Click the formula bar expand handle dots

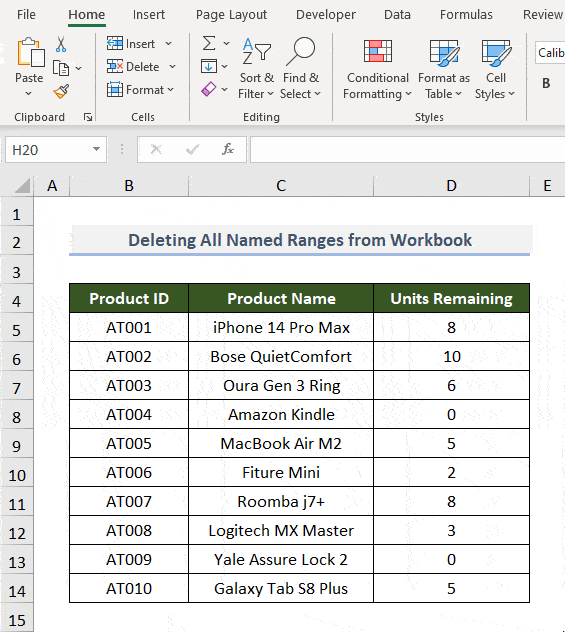click(122, 150)
